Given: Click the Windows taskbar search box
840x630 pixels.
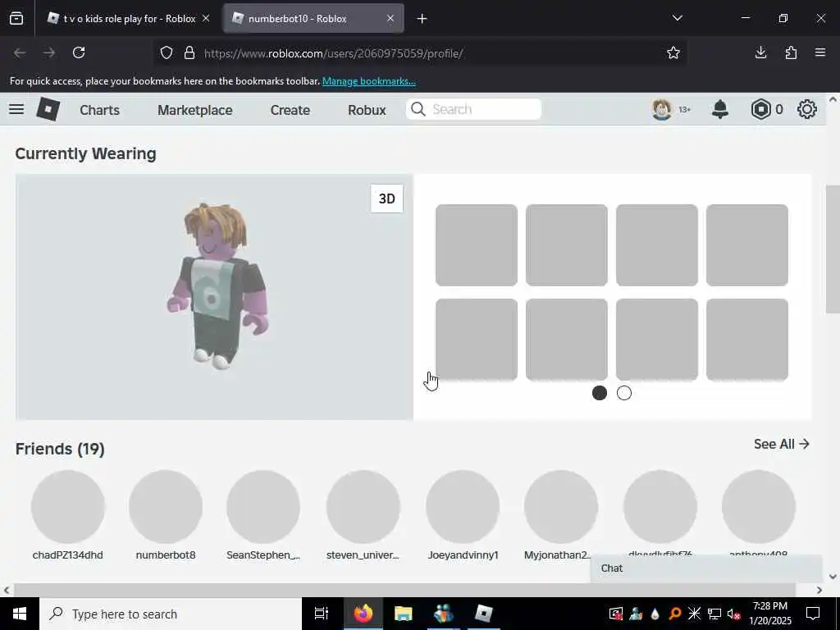Looking at the screenshot, I should click(171, 614).
